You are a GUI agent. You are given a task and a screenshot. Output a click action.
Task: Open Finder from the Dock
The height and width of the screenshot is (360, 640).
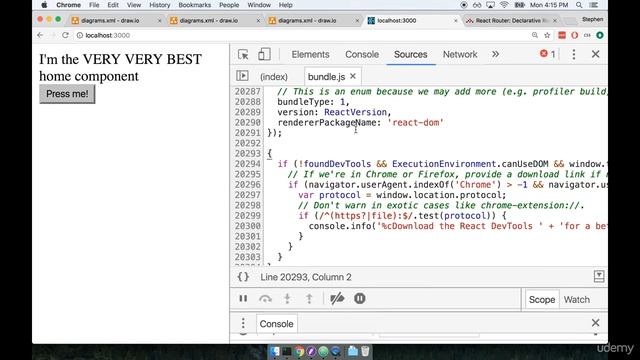[275, 351]
